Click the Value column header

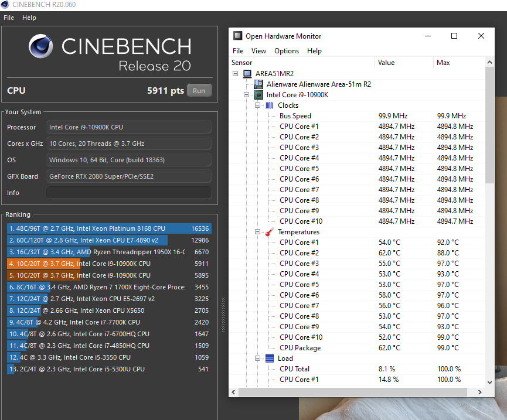pyautogui.click(x=404, y=63)
